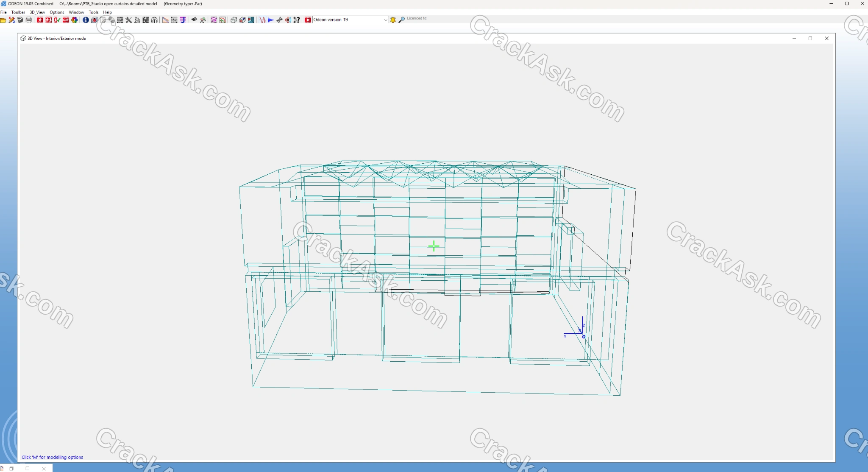868x472 pixels.
Task: Click the black eraser-shaped icon
Action: (x=194, y=20)
